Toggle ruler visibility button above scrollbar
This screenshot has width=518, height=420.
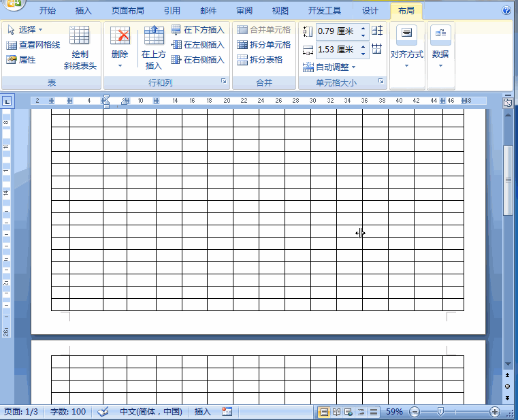508,103
